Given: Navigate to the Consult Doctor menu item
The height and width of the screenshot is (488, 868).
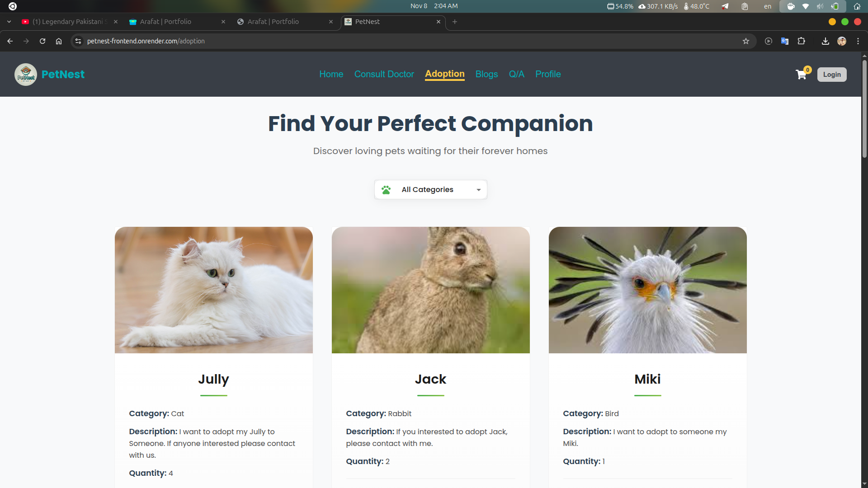Looking at the screenshot, I should click(384, 74).
